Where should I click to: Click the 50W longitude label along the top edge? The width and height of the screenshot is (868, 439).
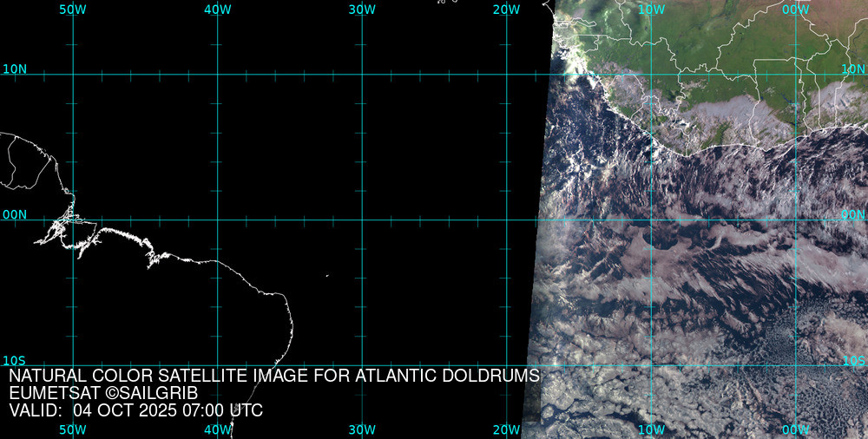pos(73,9)
